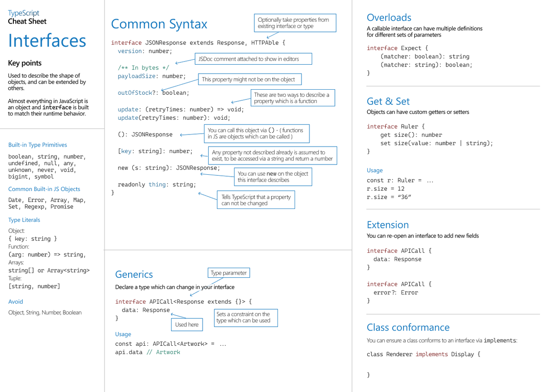Click 'api.data // Artwork' code line
The height and width of the screenshot is (392, 555).
pyautogui.click(x=148, y=352)
